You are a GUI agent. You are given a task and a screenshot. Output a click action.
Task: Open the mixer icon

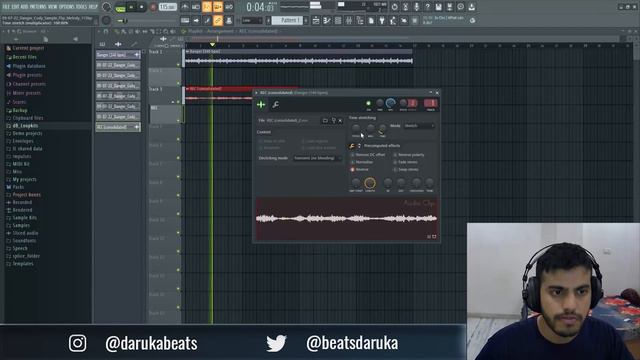[349, 20]
